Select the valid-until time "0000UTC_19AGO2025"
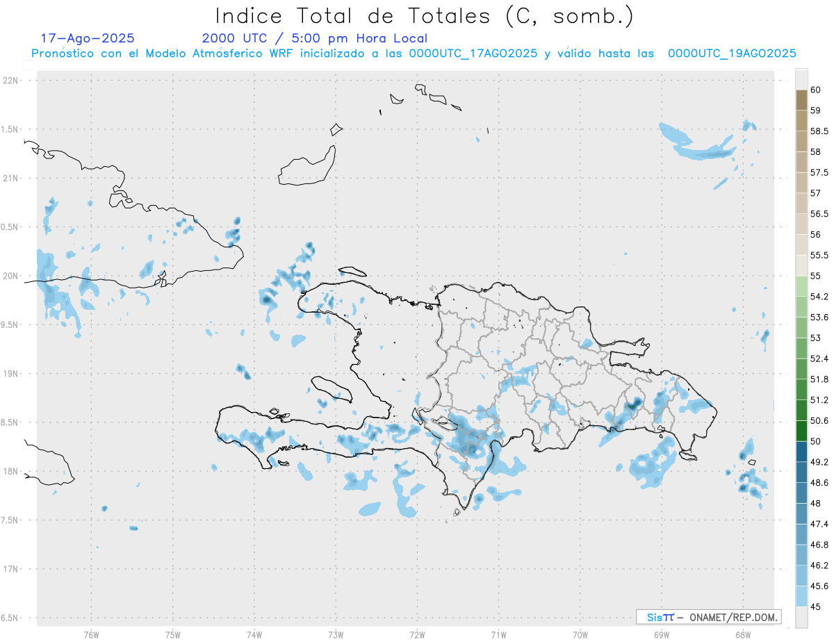The image size is (834, 644). point(732,53)
